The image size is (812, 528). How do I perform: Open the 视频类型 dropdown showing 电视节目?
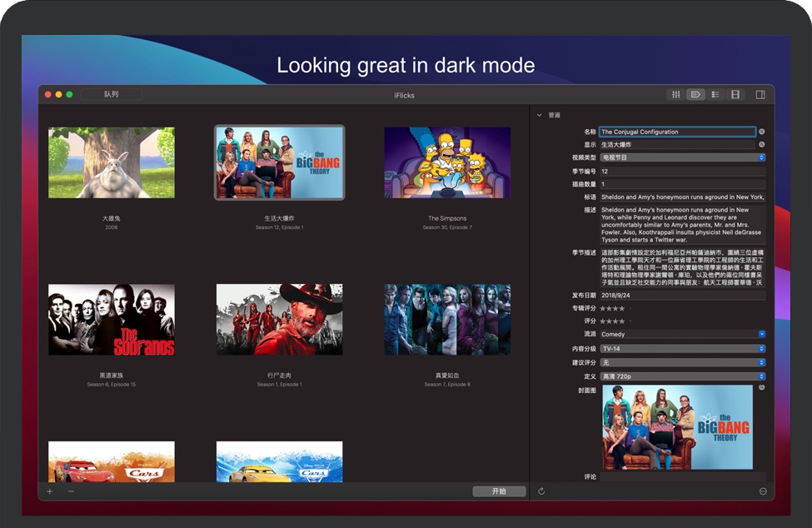(x=681, y=157)
